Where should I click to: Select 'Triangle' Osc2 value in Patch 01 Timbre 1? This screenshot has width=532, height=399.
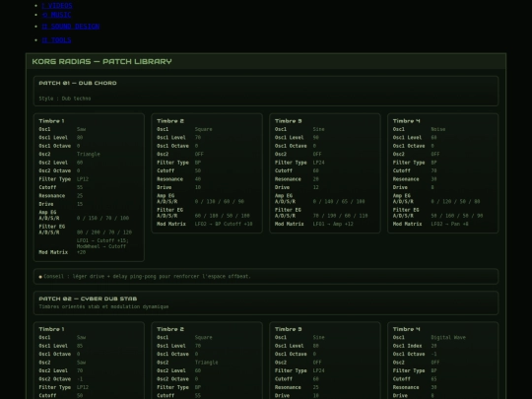(x=89, y=154)
